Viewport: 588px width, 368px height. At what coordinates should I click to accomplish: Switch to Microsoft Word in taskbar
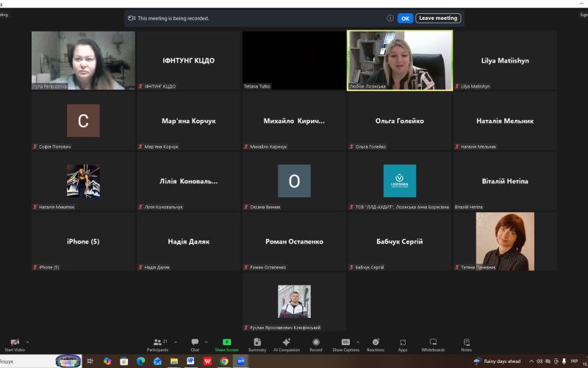(190, 361)
